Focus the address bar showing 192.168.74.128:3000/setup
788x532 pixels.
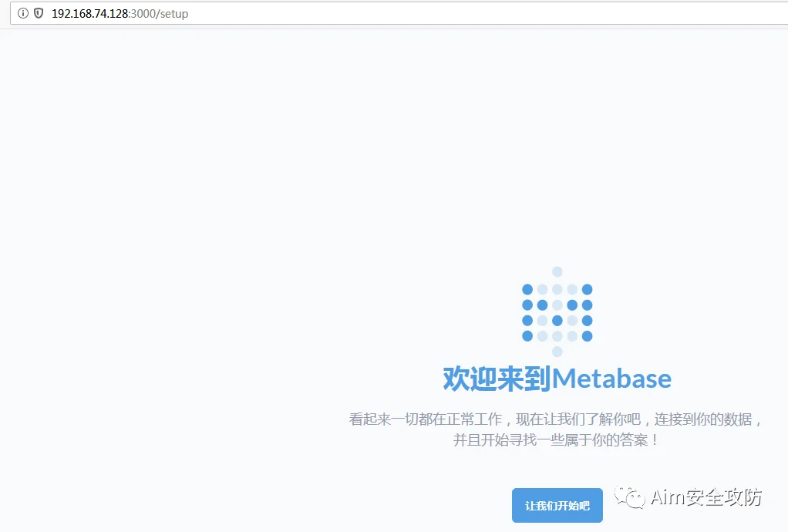point(399,13)
